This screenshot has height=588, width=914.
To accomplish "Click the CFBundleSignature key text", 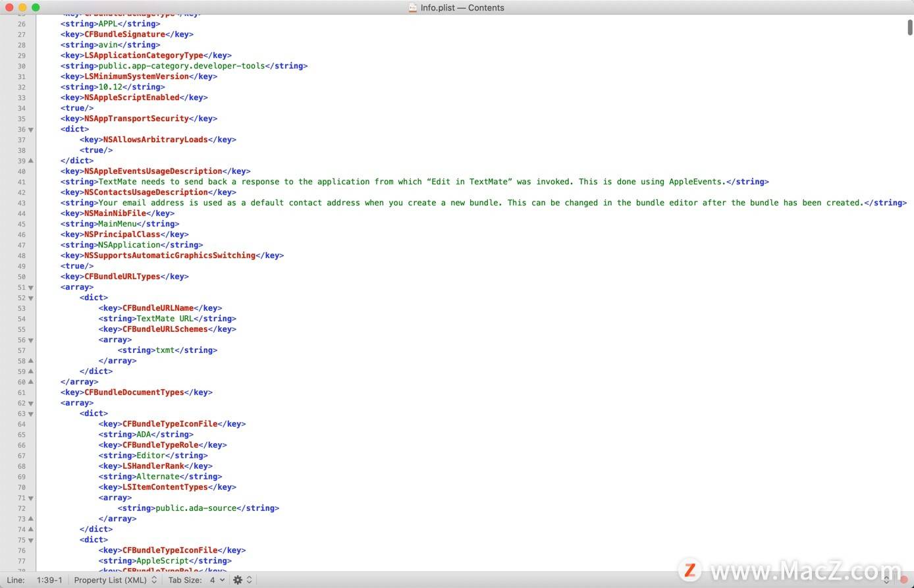I will 124,34.
